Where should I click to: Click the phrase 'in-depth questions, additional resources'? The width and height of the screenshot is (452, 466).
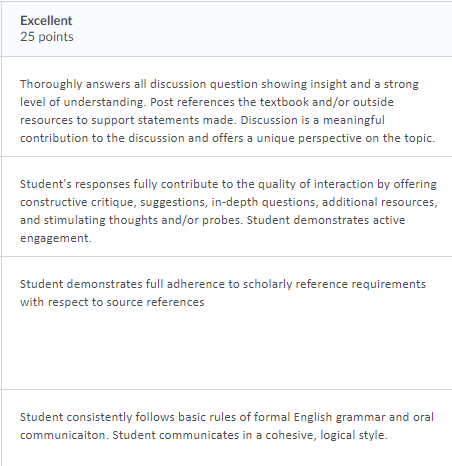[324, 202]
